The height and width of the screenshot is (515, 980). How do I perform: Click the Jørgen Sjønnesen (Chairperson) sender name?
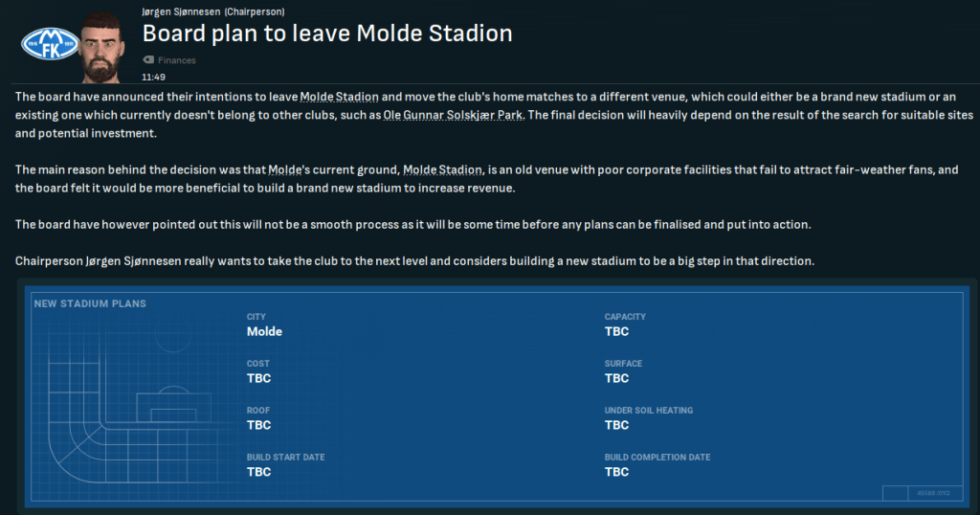tap(212, 11)
